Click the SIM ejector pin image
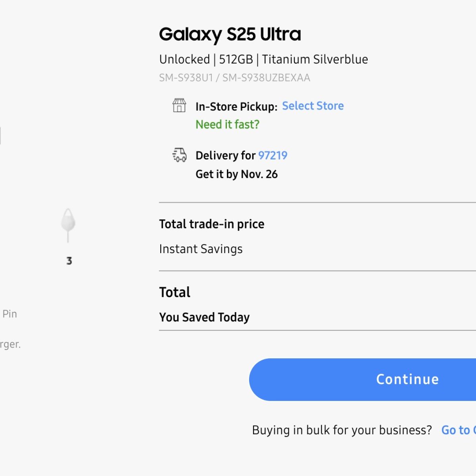 [68, 225]
